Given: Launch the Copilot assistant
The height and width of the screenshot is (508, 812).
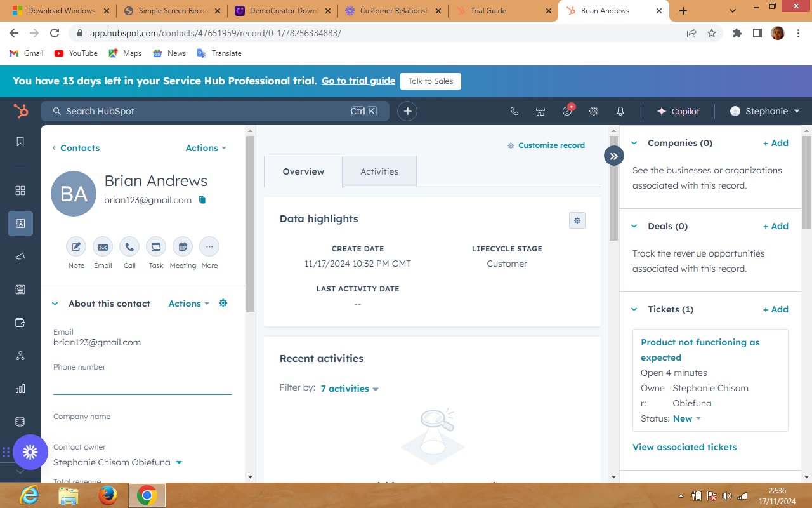Looking at the screenshot, I should point(678,111).
